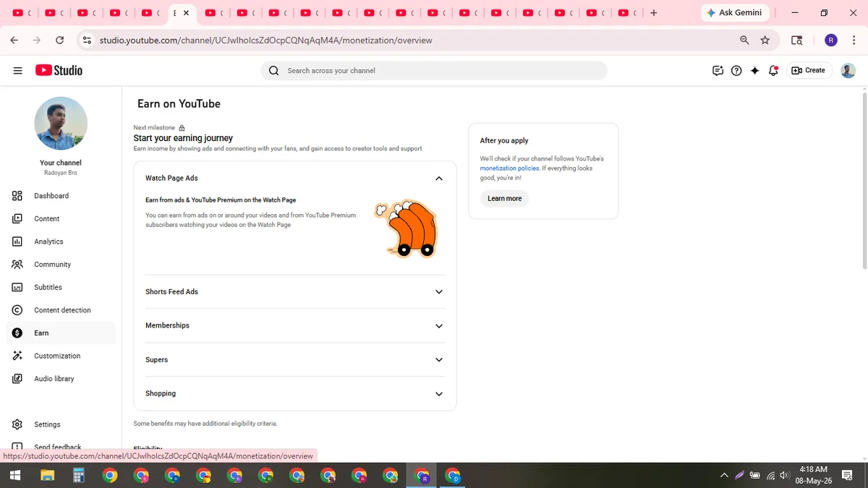Show hidden tray icons with the caret
This screenshot has width=868, height=488.
[x=724, y=476]
